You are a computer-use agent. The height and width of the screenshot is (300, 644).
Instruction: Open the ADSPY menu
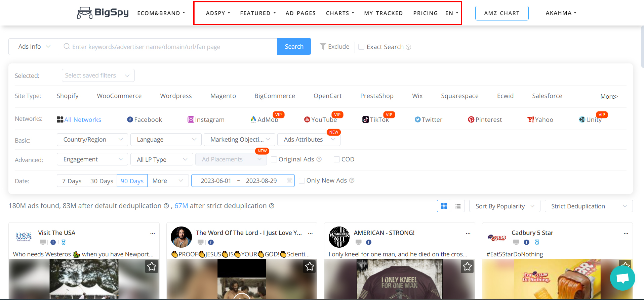(218, 13)
